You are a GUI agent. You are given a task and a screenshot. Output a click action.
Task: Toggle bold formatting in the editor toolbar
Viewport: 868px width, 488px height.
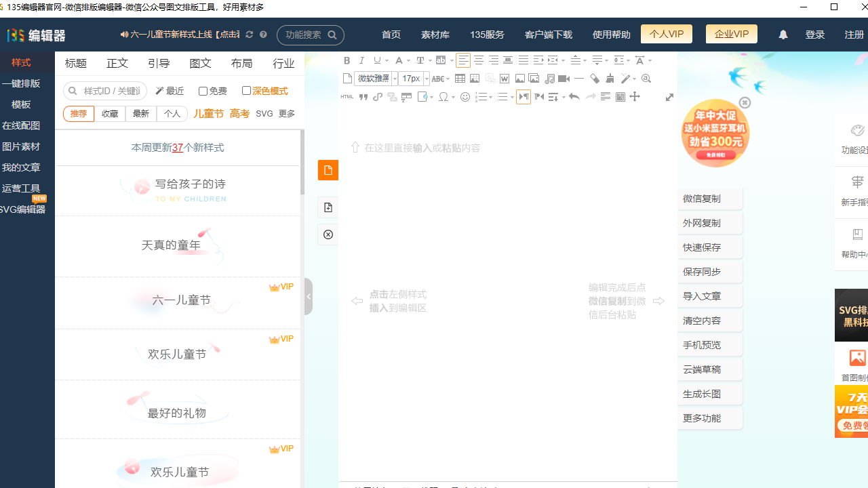pos(347,60)
